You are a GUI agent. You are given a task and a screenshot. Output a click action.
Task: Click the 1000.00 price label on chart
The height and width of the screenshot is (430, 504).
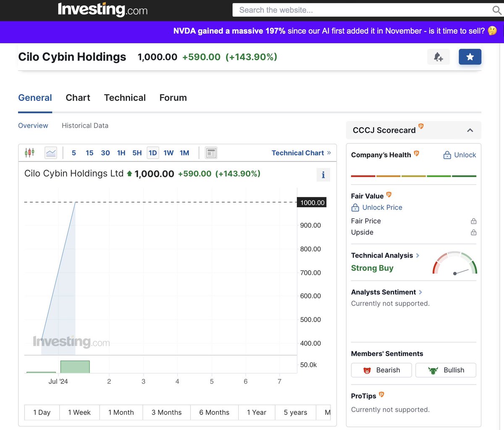coord(312,203)
